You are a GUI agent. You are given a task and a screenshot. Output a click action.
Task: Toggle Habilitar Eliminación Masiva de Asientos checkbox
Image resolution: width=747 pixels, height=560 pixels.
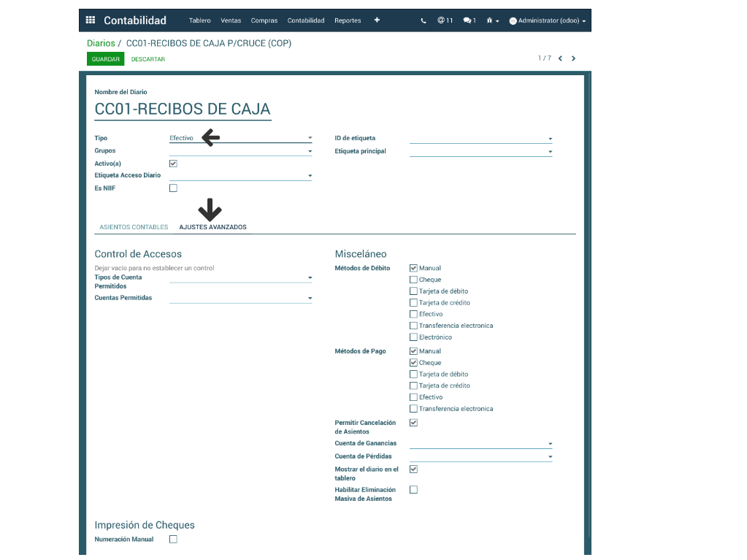414,490
